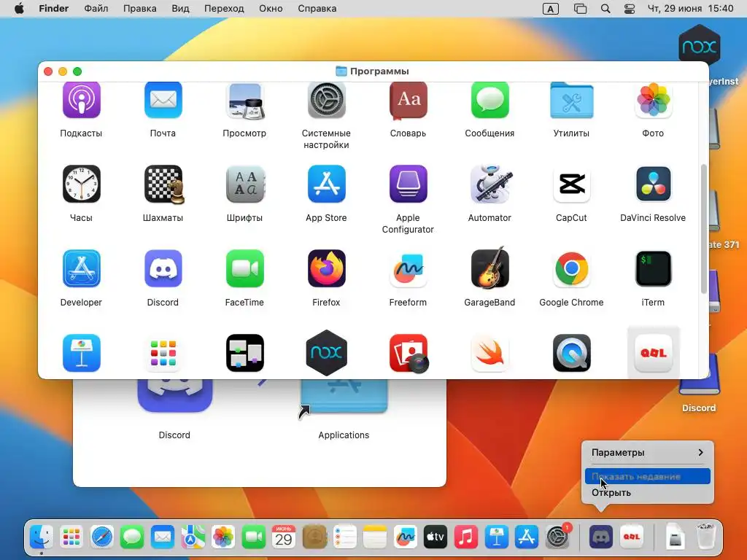Image resolution: width=747 pixels, height=560 pixels.
Task: Select App Store in the Программы window
Action: click(326, 184)
